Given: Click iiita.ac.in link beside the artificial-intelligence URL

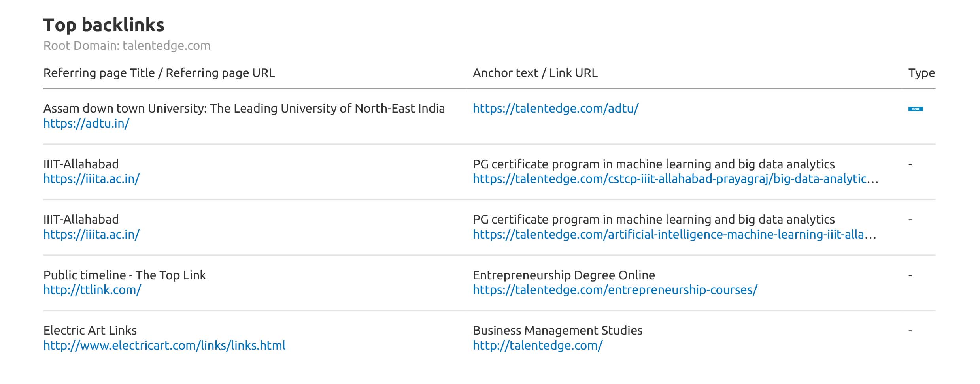Looking at the screenshot, I should point(91,235).
